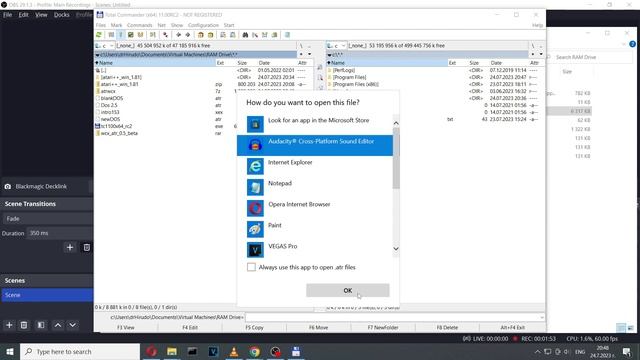This screenshot has width=640, height=360.
Task: Click the app list scrollbar thumb
Action: click(396, 158)
